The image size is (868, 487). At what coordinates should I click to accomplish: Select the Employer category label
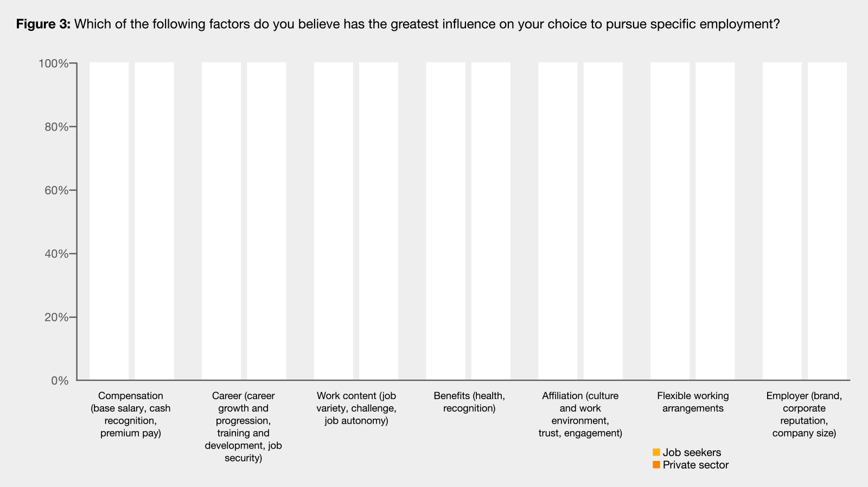click(x=804, y=414)
